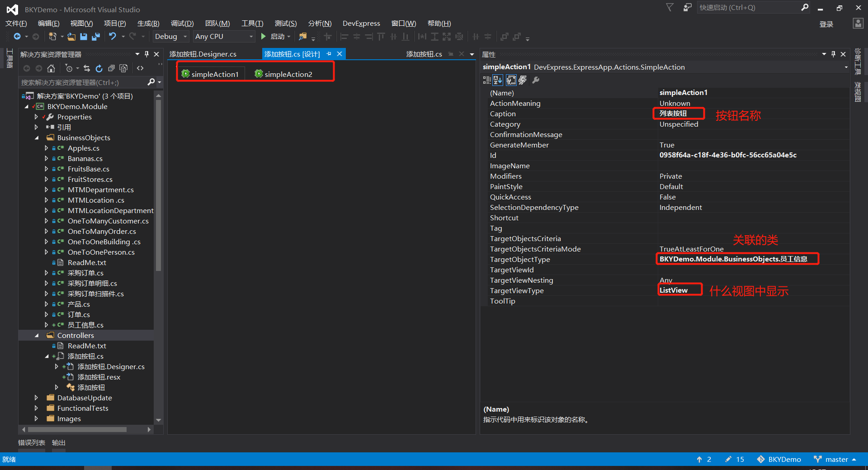Expand the FunctionalTests folder
Screen dimensions: 868x470
[x=36, y=408]
